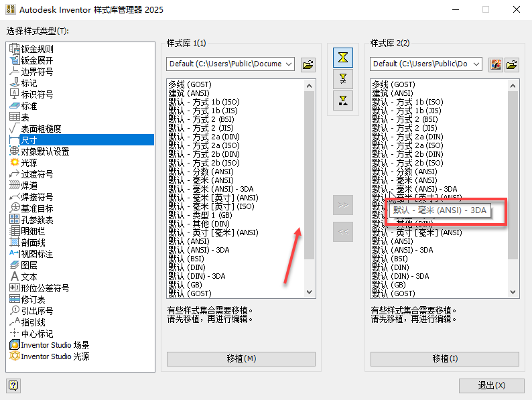Click create new style library icon
The width and height of the screenshot is (532, 400).
(496, 64)
